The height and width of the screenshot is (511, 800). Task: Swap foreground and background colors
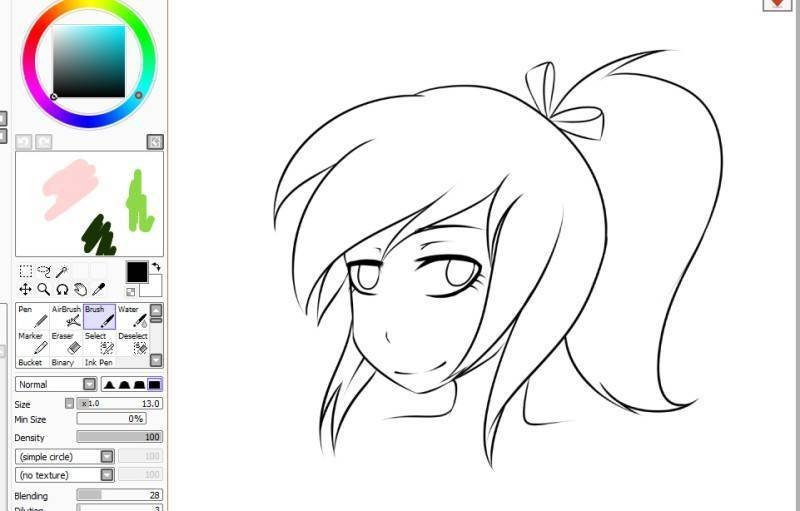pos(156,267)
